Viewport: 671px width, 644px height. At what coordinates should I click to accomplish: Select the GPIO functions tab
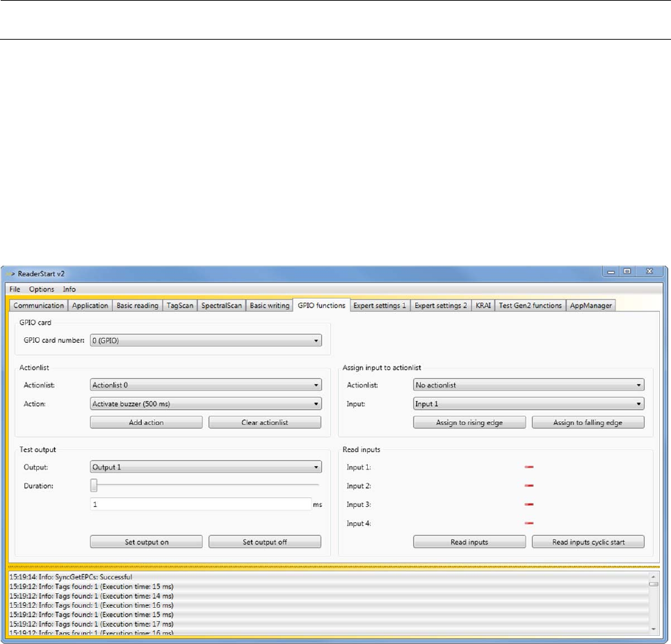[321, 305]
